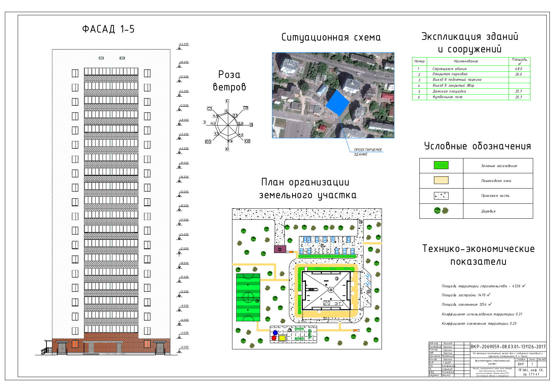Click the drawing code 'ВКР-2069059-08.03.01-131126-2017'
The width and height of the screenshot is (555, 392).
508,346
